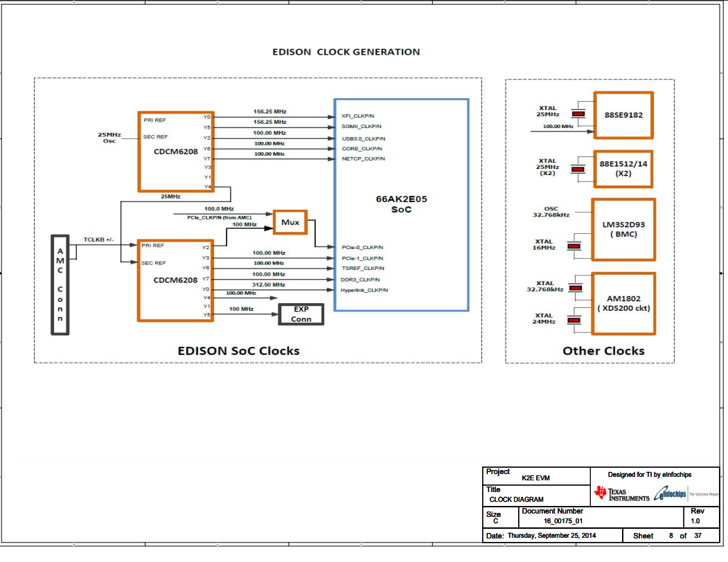728x562 pixels.
Task: Click the XFI_CLKP/N pin label
Action: click(358, 116)
